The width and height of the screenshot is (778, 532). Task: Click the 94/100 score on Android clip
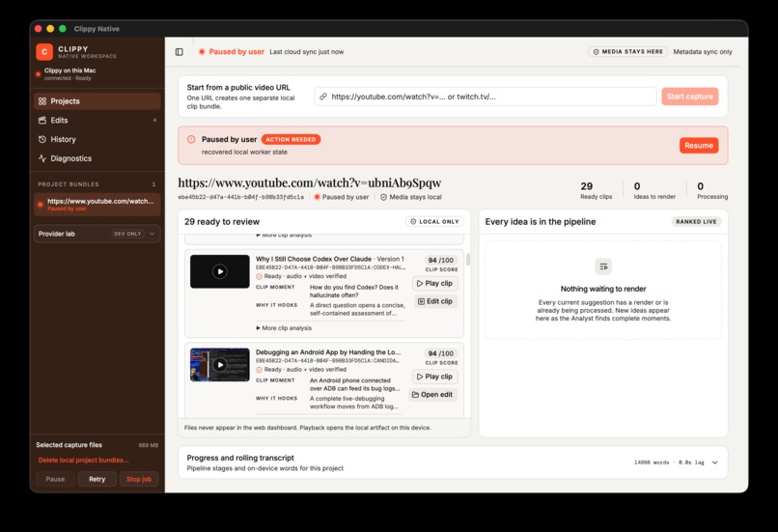point(440,353)
